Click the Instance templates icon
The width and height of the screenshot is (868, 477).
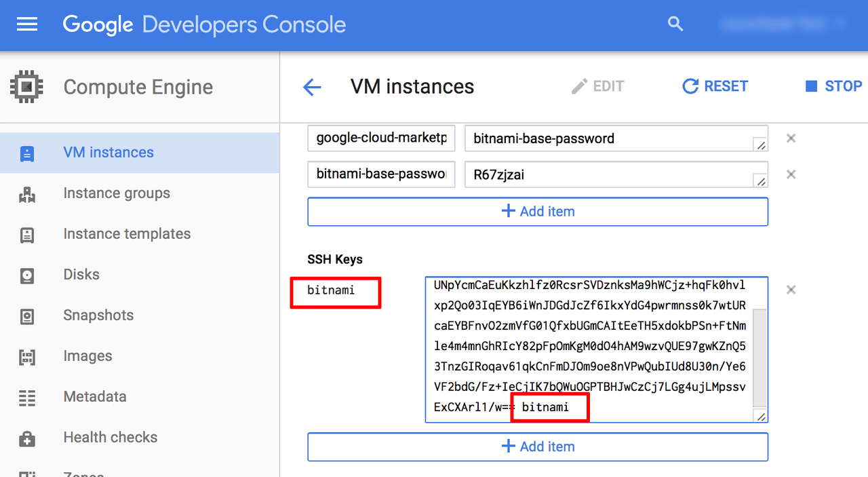[27, 235]
